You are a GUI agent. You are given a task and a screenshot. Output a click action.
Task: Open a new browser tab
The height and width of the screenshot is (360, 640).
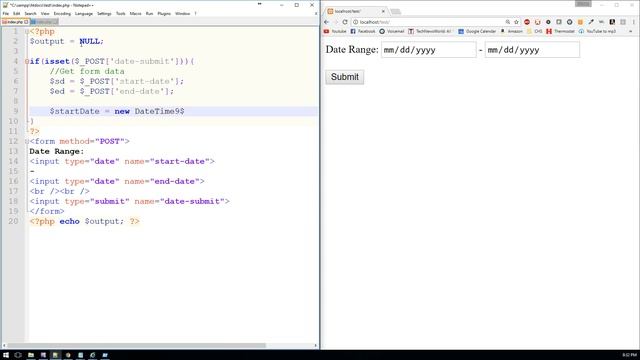coord(396,11)
